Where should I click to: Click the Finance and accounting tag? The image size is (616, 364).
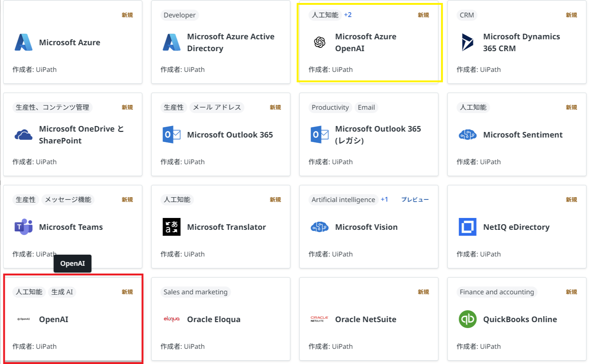497,292
